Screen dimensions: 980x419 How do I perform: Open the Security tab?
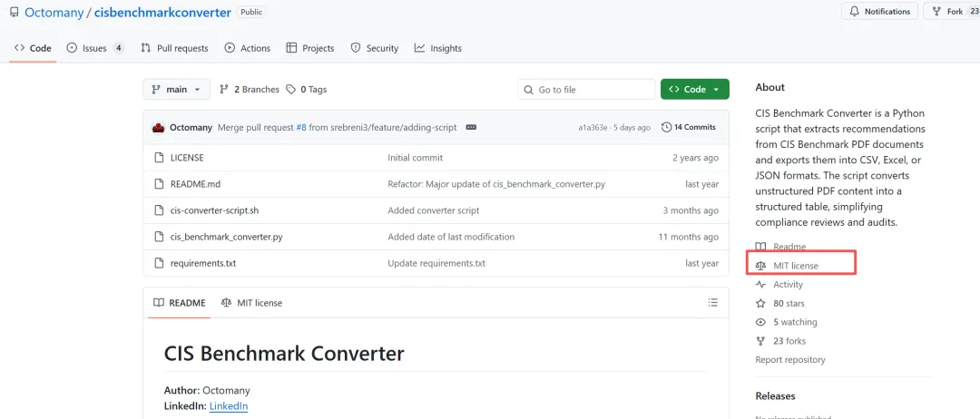click(375, 48)
